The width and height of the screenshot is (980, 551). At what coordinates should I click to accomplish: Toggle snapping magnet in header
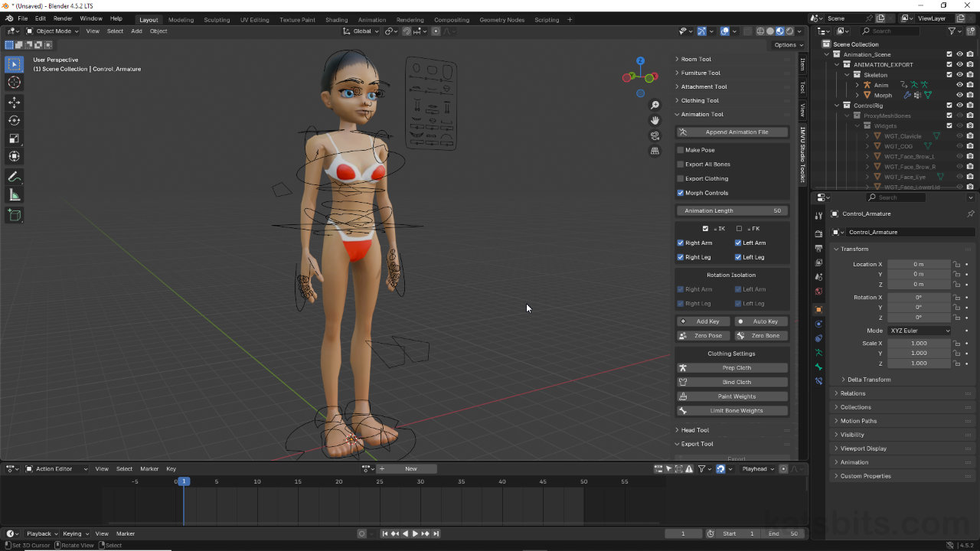pos(407,31)
